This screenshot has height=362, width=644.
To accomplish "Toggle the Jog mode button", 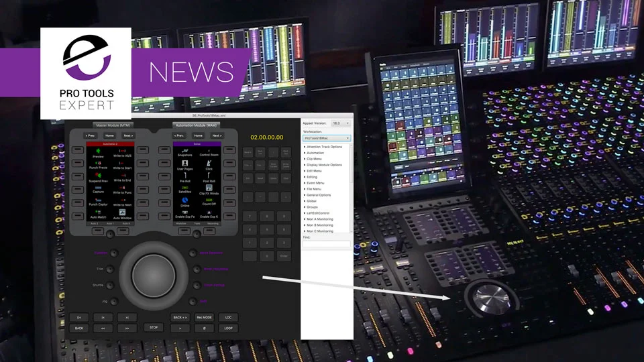I will [114, 301].
